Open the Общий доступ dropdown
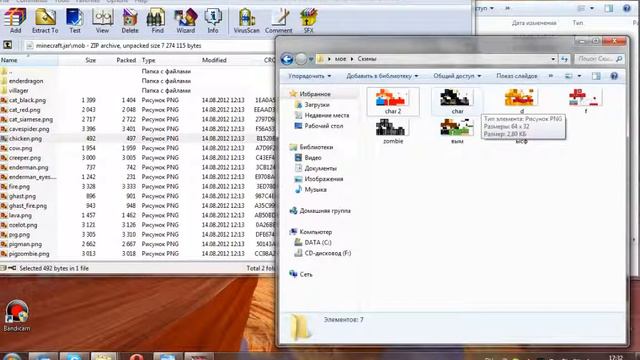 pyautogui.click(x=457, y=76)
